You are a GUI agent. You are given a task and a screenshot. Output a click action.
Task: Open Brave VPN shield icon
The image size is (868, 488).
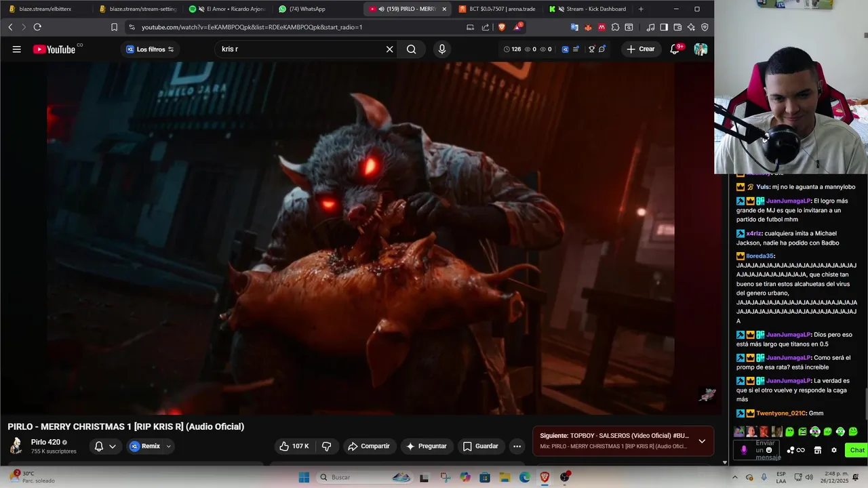pos(705,27)
